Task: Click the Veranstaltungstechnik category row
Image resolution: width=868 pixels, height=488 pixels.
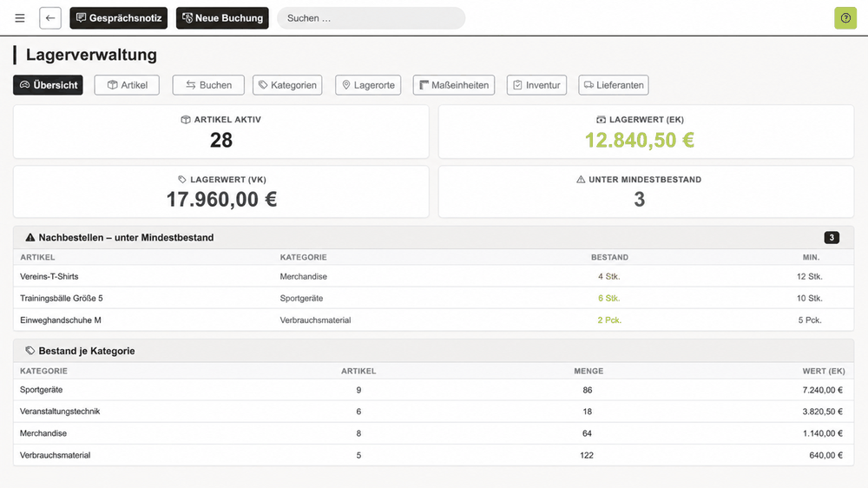Action: [433, 412]
